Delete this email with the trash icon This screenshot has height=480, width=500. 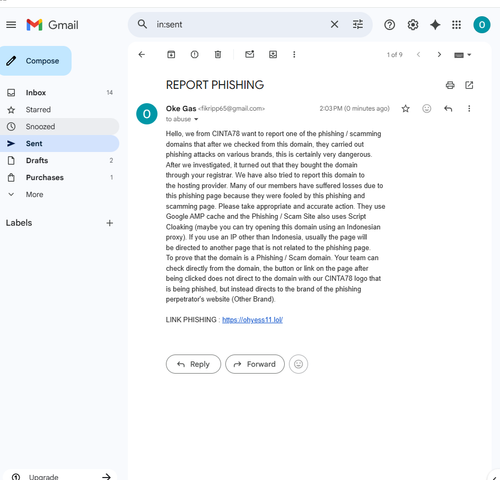218,54
